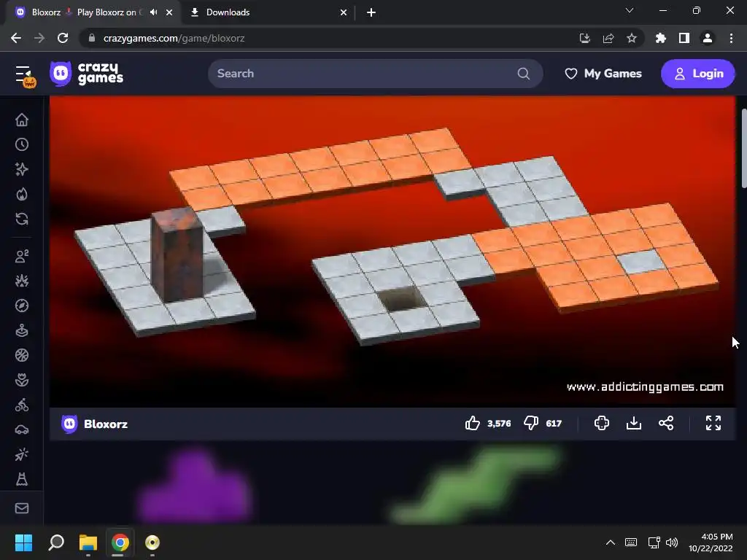The width and height of the screenshot is (747, 560).
Task: Click the search magnifier icon
Action: tap(524, 74)
